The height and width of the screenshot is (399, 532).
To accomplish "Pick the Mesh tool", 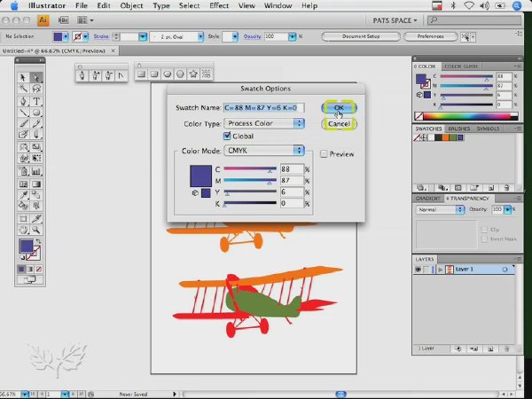I will pyautogui.click(x=23, y=184).
